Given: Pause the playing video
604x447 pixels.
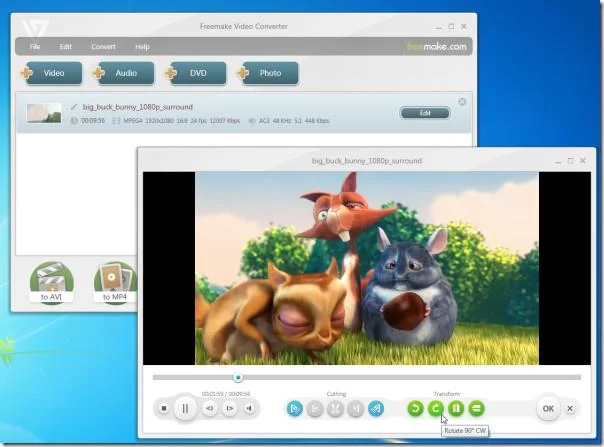Looking at the screenshot, I should click(x=185, y=408).
